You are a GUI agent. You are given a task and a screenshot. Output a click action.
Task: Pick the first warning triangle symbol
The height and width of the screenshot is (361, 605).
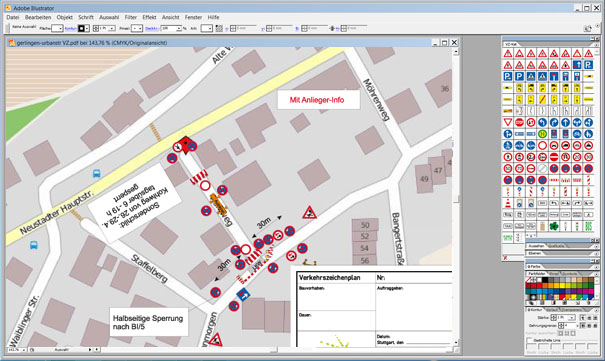tap(508, 53)
